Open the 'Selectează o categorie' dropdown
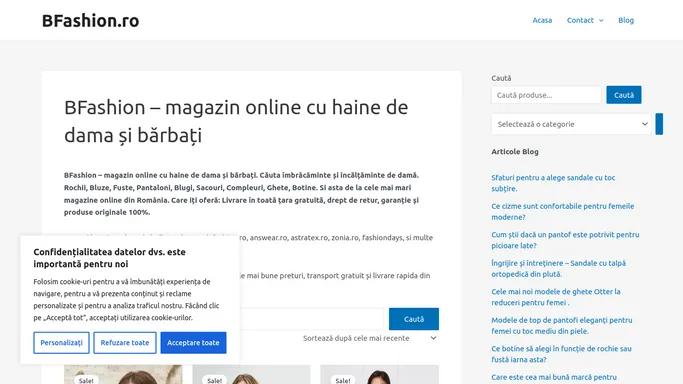This screenshot has width=683, height=384. (571, 124)
